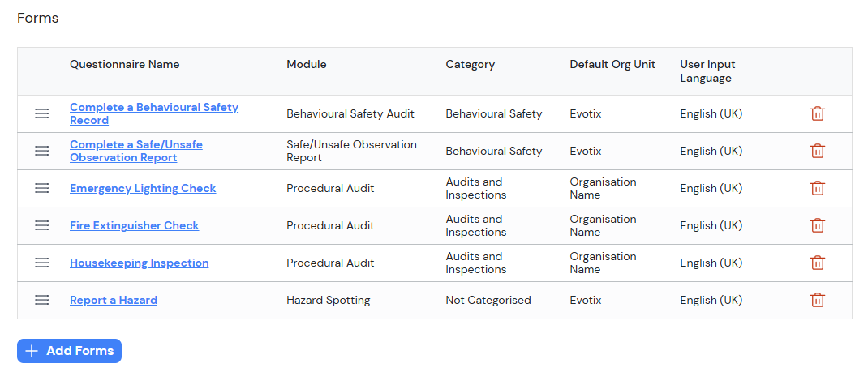Delete the Complete a Behavioural Safety Record form
868x372 pixels.
818,113
